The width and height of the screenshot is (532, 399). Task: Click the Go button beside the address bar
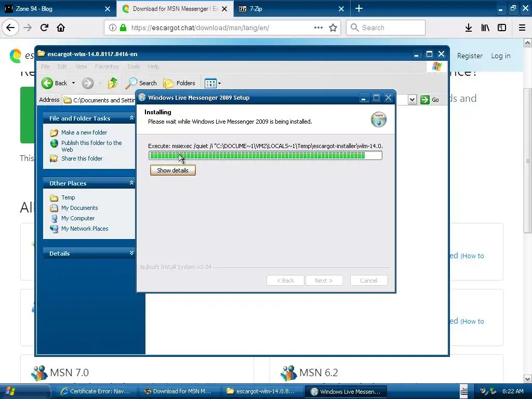[x=430, y=100]
